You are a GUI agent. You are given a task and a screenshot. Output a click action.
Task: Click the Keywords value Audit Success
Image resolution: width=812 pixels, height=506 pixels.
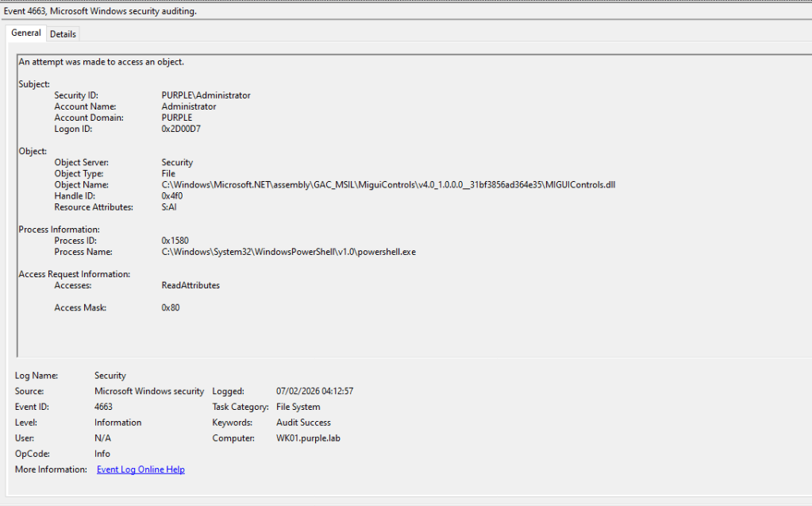pyautogui.click(x=303, y=423)
